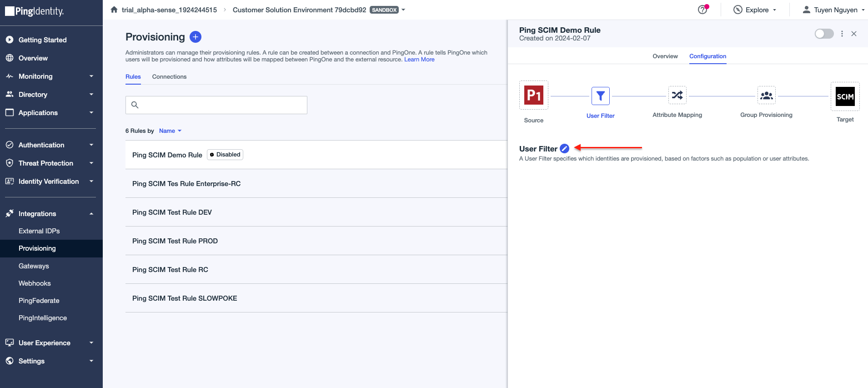Viewport: 868px width, 388px height.
Task: Select the User Filter funnel icon
Action: 601,96
